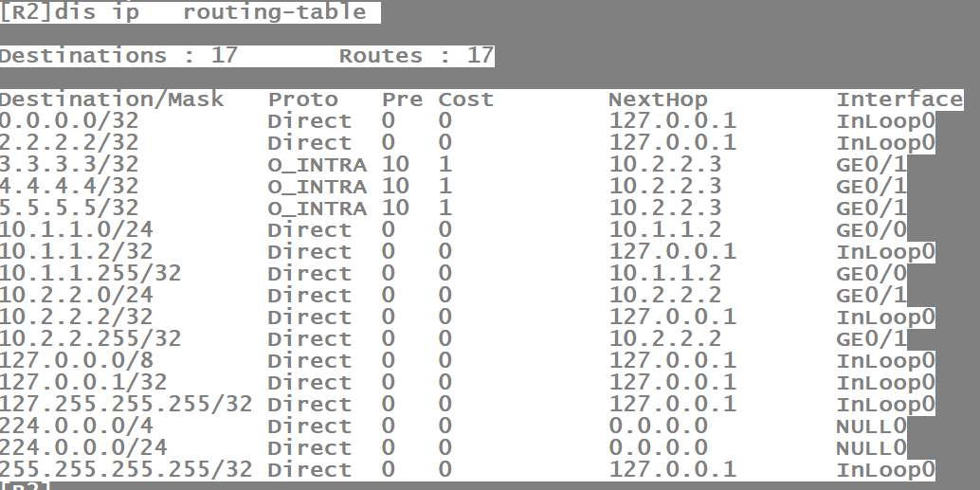Screen dimensions: 980x490
Task: Click the 4.4.4.4/32 route destination
Action: click(x=69, y=187)
